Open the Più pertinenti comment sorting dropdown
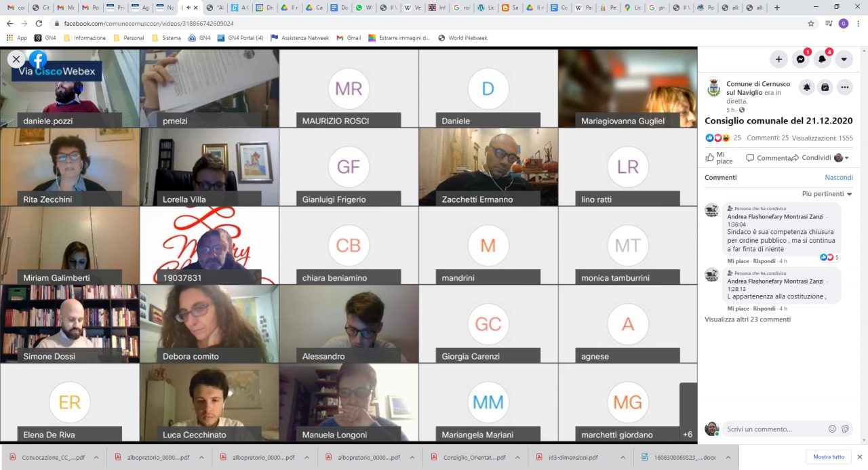The width and height of the screenshot is (868, 470). click(827, 194)
